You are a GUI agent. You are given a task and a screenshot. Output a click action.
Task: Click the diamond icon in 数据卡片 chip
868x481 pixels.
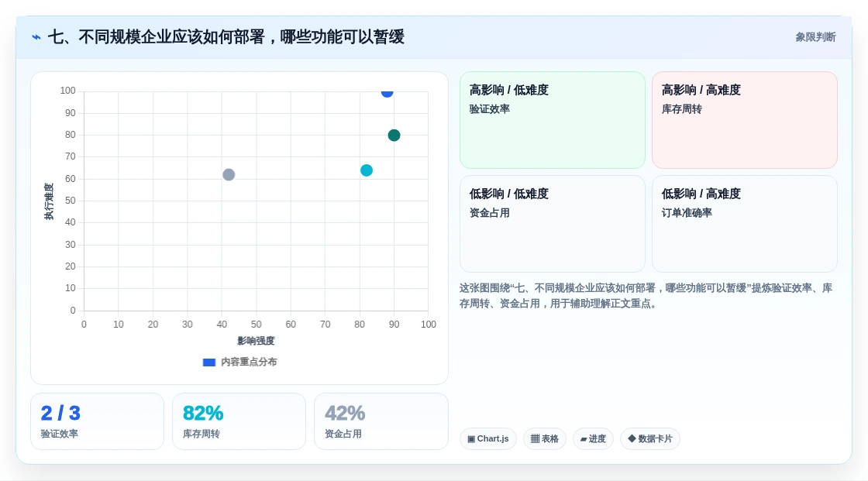632,439
